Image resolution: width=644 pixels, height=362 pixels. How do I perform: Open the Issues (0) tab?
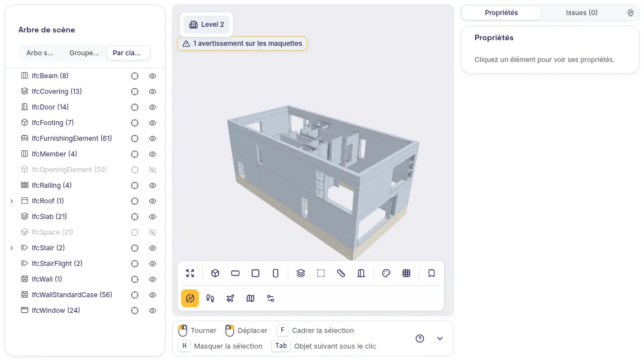[x=581, y=13]
